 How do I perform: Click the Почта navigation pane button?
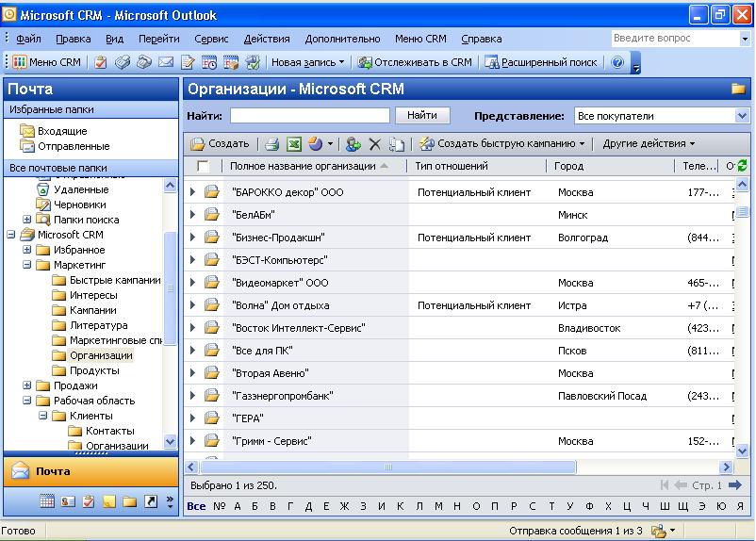coord(90,471)
